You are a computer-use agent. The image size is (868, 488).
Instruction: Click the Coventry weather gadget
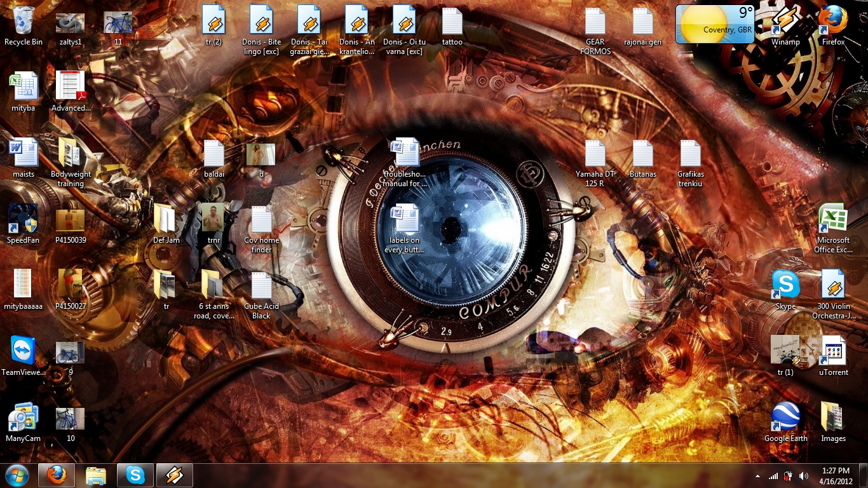pos(716,25)
